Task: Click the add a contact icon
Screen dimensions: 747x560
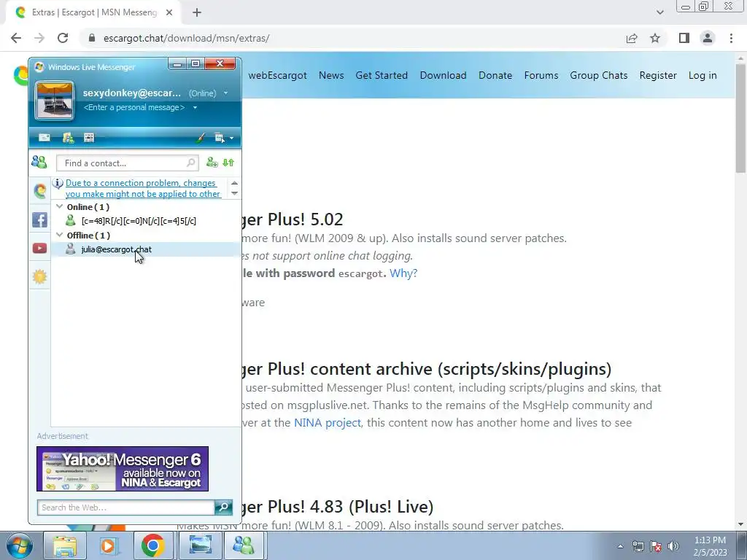Action: [x=212, y=163]
